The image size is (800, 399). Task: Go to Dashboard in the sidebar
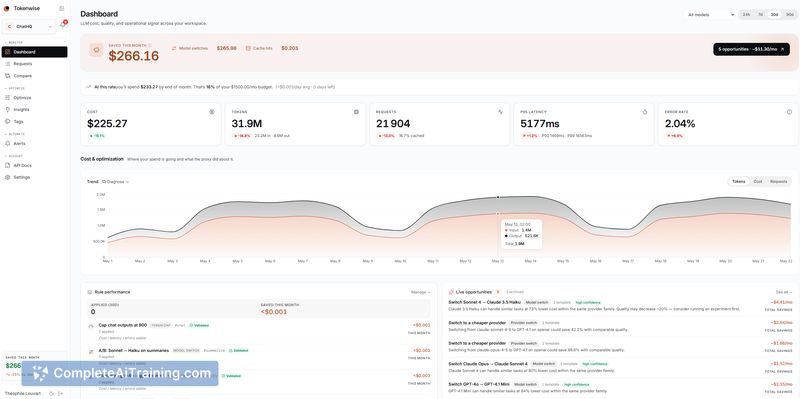pos(34,52)
